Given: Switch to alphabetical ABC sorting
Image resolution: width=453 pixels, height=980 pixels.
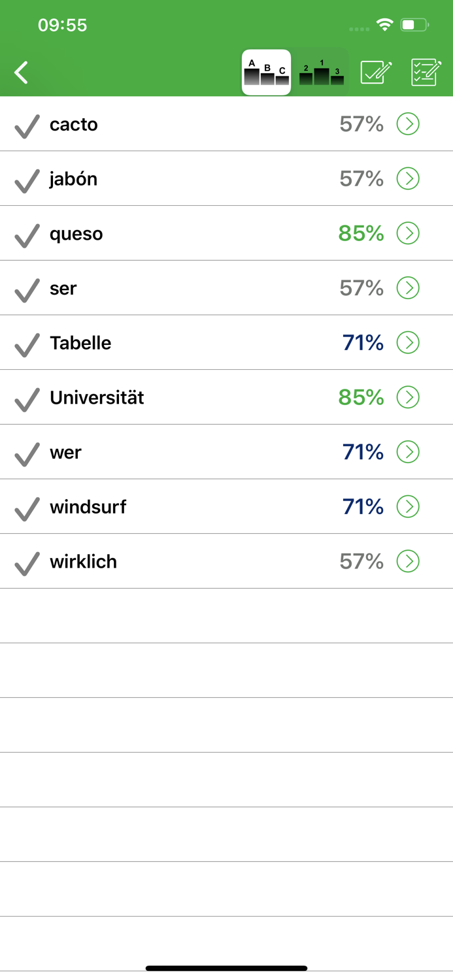Looking at the screenshot, I should point(266,73).
